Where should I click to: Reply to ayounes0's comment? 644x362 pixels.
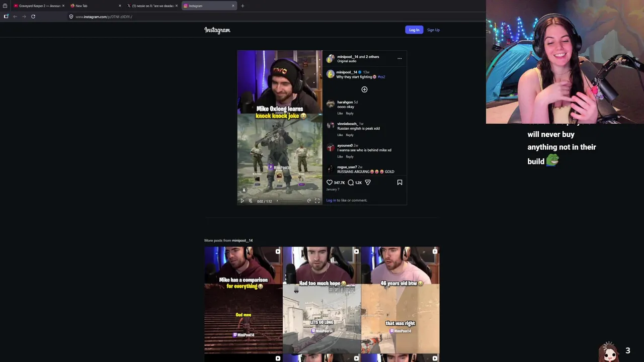350,156
